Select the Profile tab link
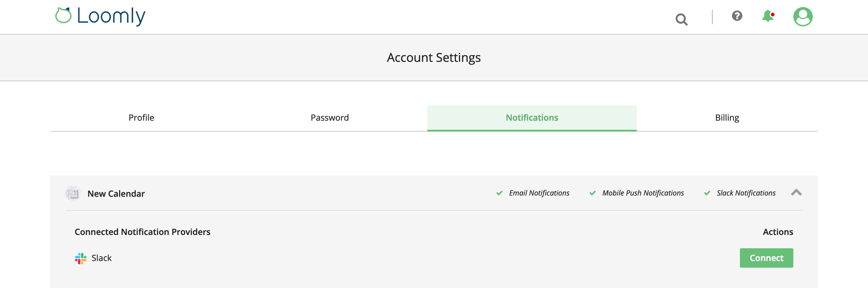 pyautogui.click(x=141, y=117)
